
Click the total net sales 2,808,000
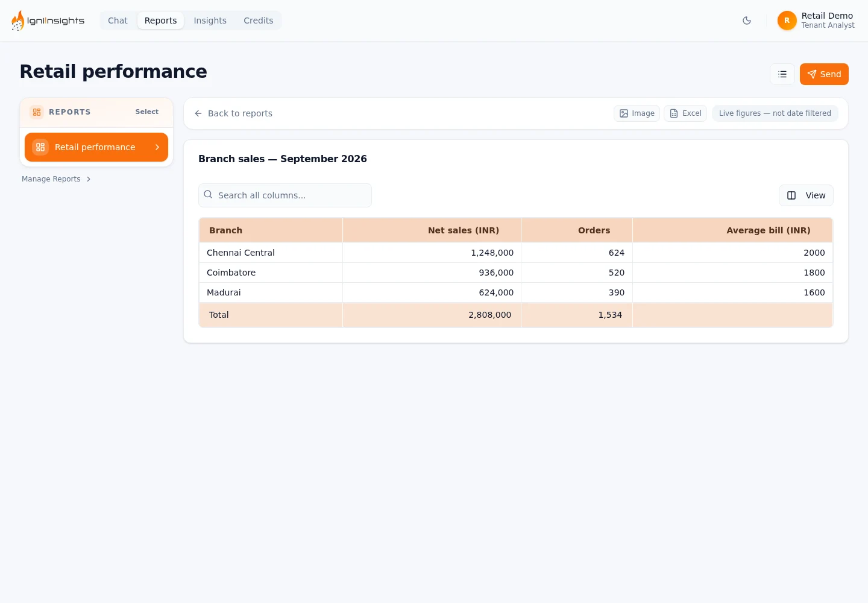click(x=489, y=315)
